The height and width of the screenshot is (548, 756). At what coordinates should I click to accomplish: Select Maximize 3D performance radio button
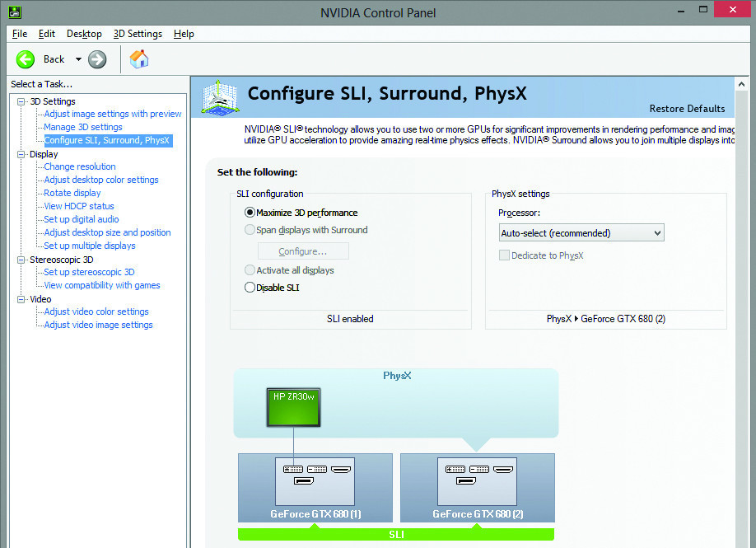[250, 213]
